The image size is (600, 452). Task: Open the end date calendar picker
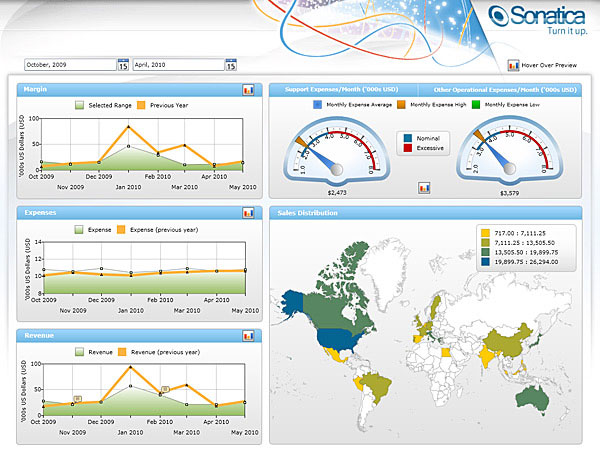(x=231, y=66)
